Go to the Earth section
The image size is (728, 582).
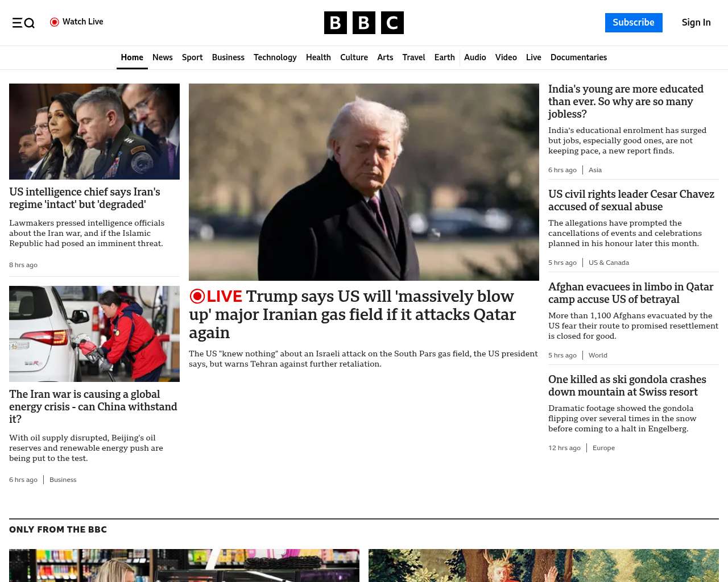coord(445,57)
